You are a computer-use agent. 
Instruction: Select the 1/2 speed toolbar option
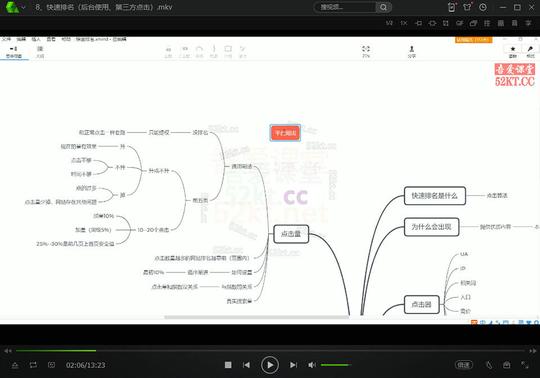[x=389, y=23]
